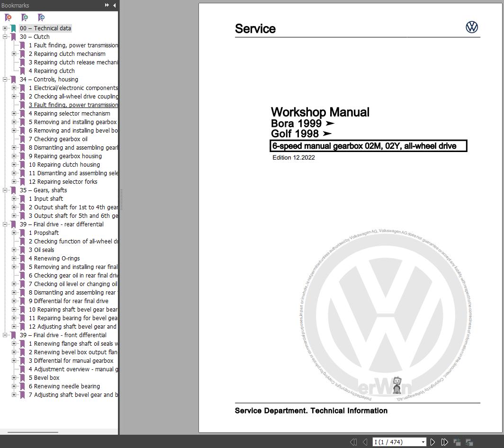Screen dimensions: 504x448
Task: Collapse the "34 – Controls, housing" section
Action: [x=4, y=79]
